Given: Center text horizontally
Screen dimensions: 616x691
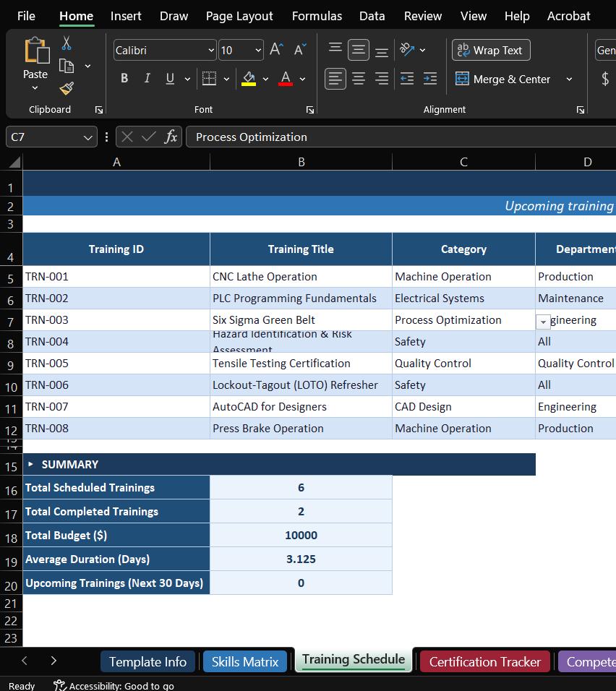Looking at the screenshot, I should (359, 79).
